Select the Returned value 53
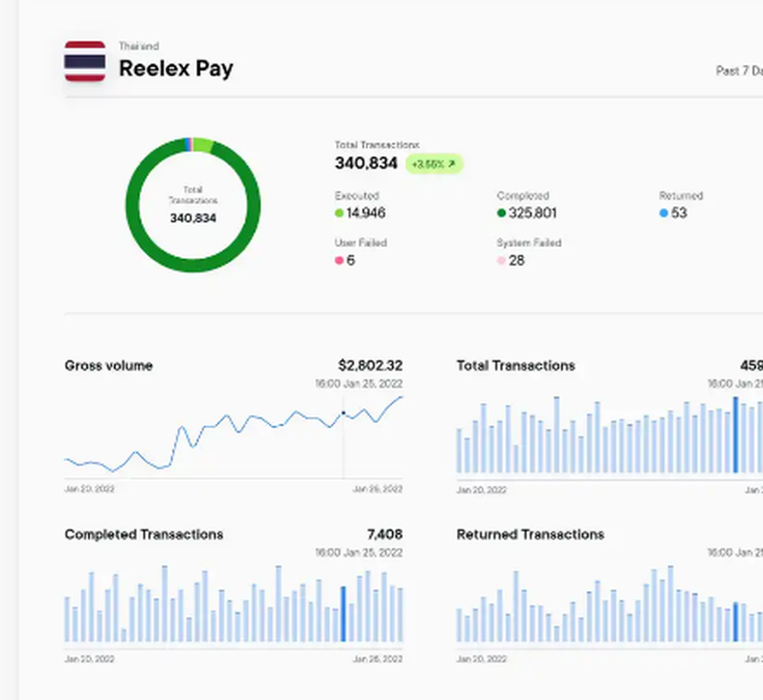Image resolution: width=763 pixels, height=700 pixels. [x=679, y=213]
